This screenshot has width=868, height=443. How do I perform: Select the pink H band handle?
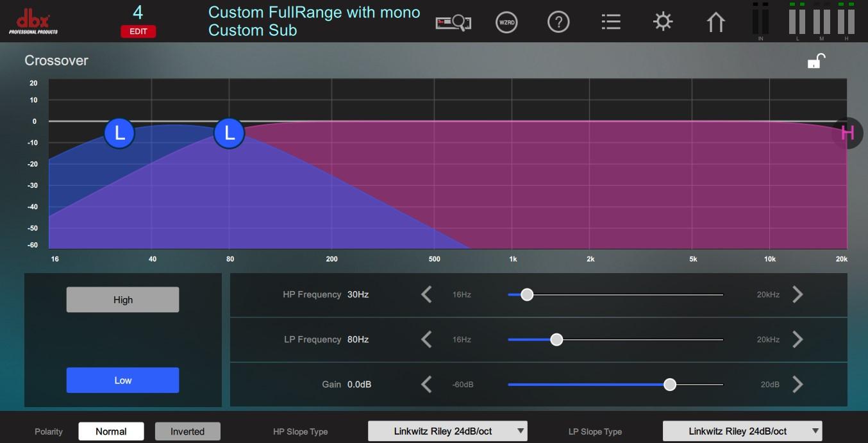pos(848,133)
